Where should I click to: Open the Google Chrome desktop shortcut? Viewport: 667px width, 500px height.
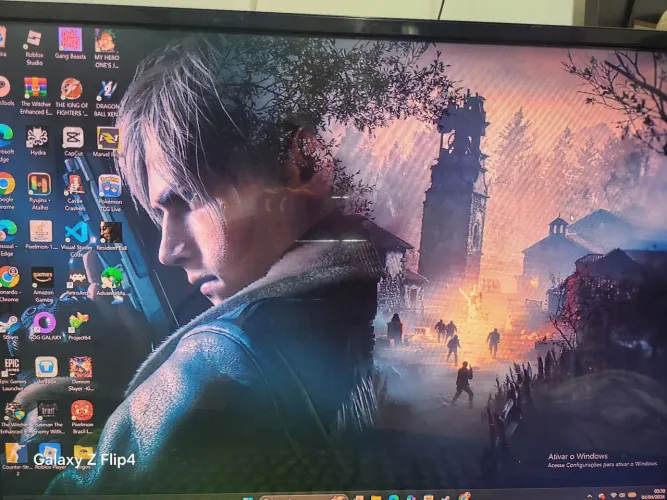coord(6,191)
